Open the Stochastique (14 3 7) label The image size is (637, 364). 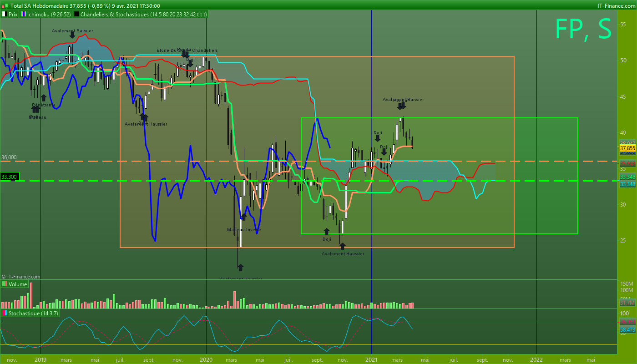pos(33,313)
